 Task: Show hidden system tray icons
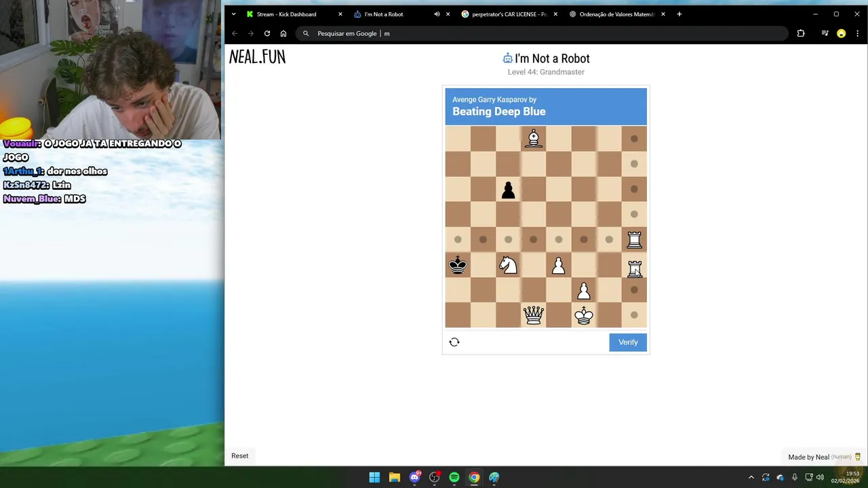tap(751, 477)
